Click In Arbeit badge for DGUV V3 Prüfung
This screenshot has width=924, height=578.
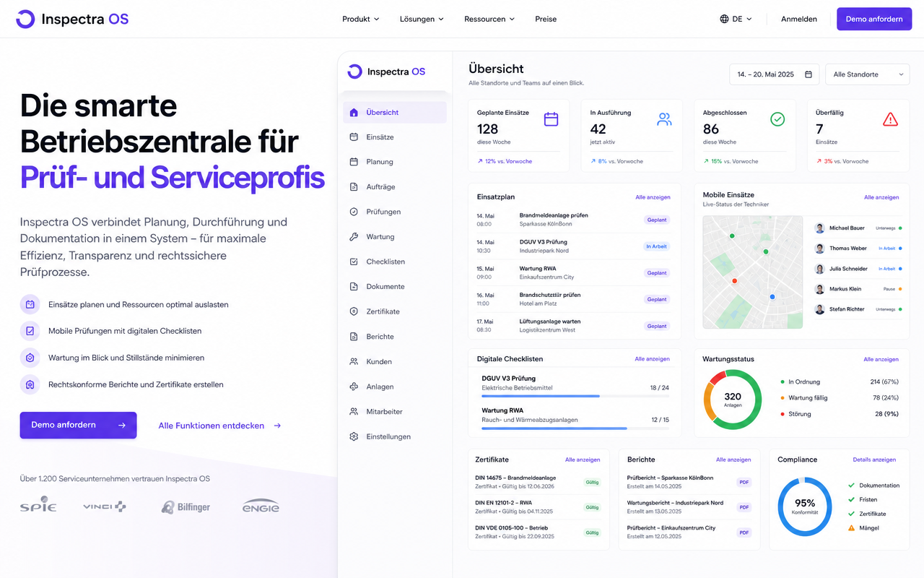coord(656,246)
